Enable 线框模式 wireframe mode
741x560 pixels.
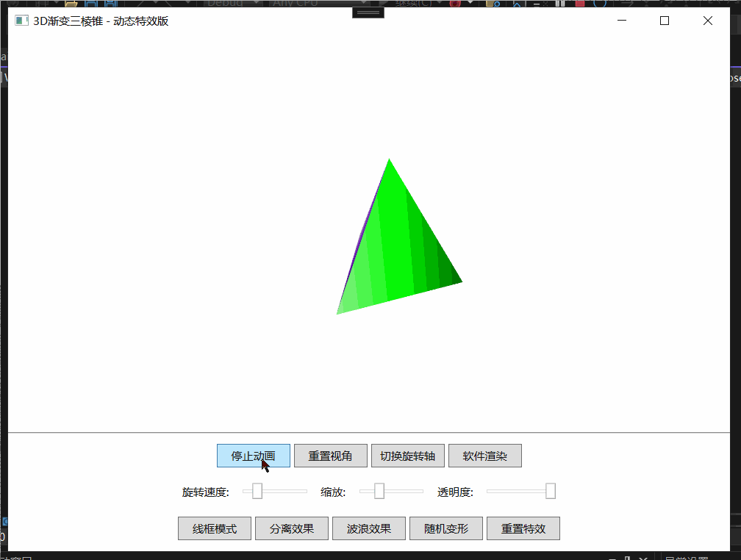point(215,528)
